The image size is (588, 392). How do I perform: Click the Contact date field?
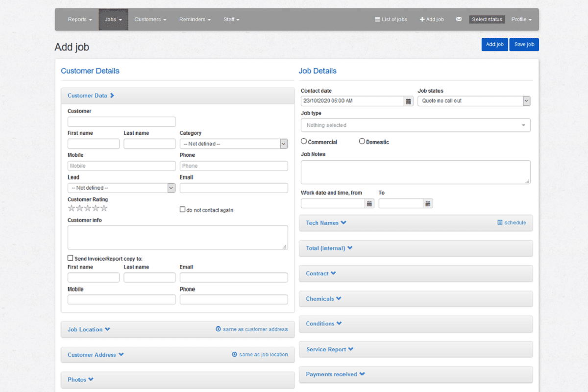coord(352,101)
